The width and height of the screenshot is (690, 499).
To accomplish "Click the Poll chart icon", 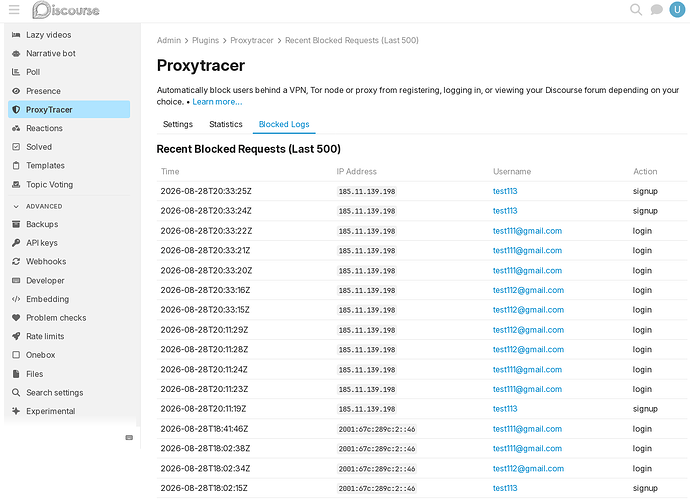I will (x=16, y=72).
